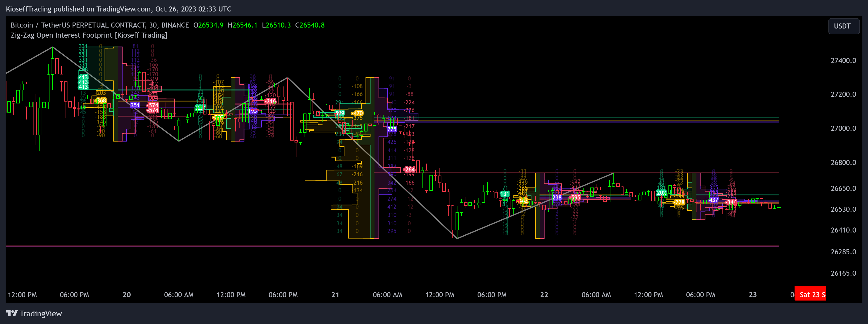
Task: Click the yellow -470 open interest label
Action: [357, 114]
